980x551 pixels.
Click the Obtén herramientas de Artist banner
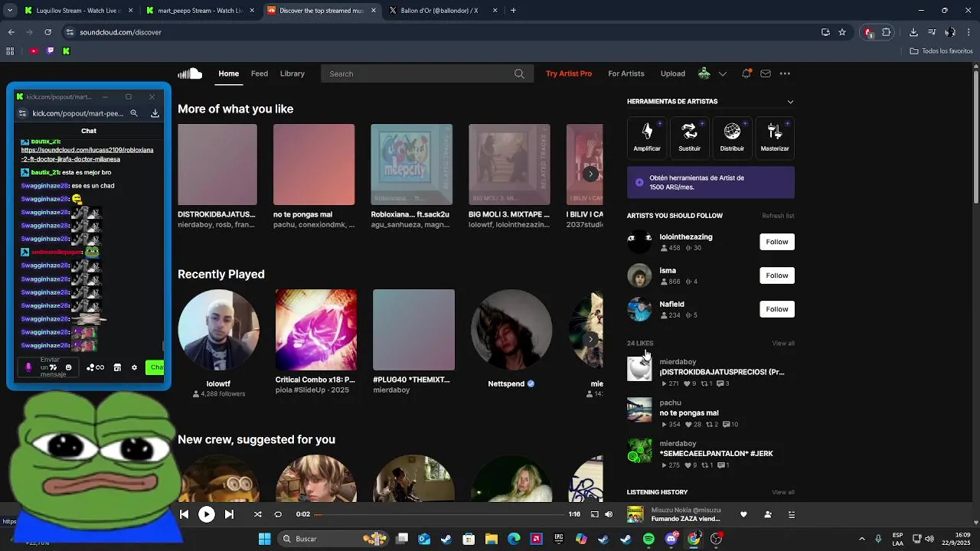(x=710, y=182)
